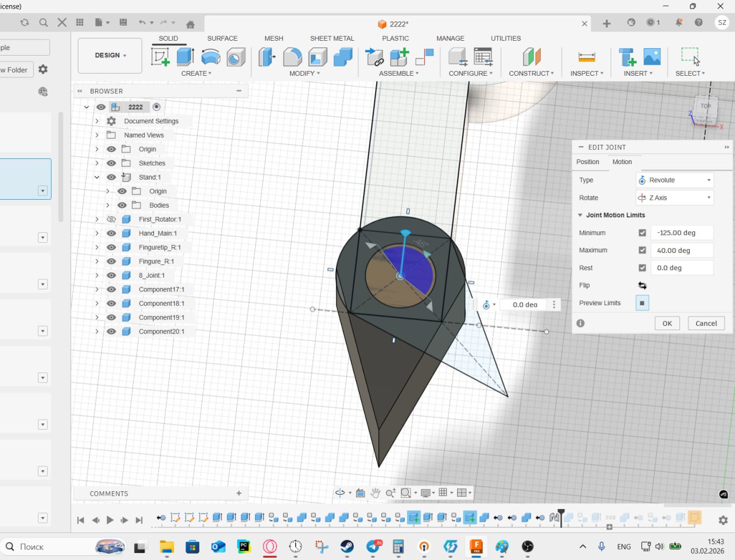The image size is (735, 560).
Task: Open the joint Type Revolute dropdown
Action: pyautogui.click(x=674, y=180)
